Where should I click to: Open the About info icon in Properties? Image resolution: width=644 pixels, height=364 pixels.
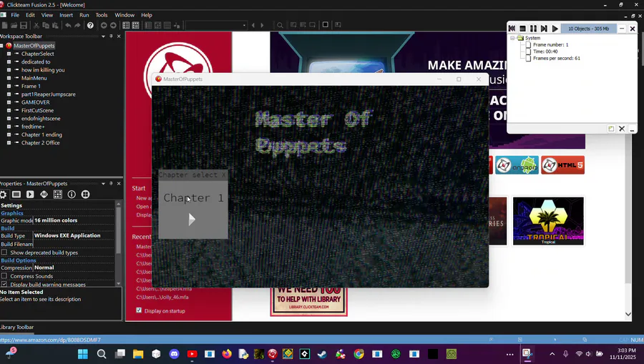point(72,195)
